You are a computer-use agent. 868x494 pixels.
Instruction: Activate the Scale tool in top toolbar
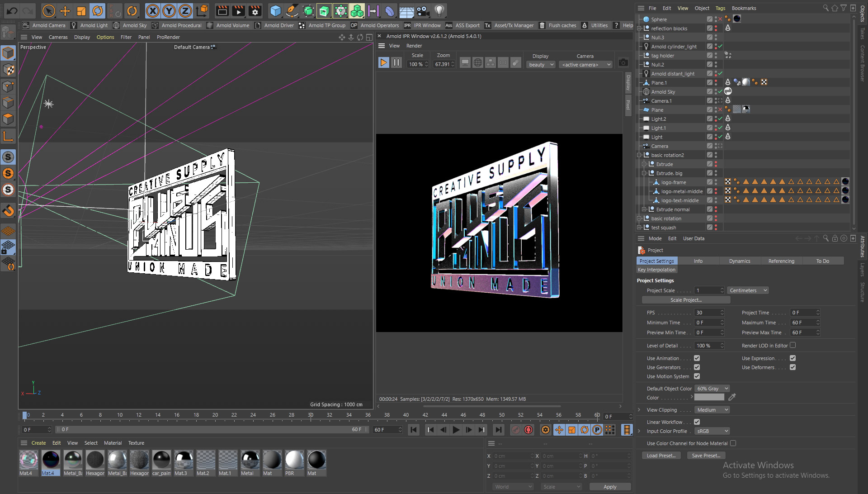tap(81, 11)
